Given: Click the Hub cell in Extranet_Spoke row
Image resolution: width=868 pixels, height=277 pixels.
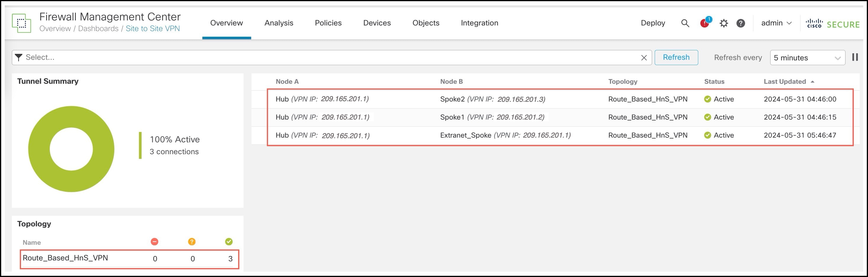Looking at the screenshot, I should tap(323, 135).
